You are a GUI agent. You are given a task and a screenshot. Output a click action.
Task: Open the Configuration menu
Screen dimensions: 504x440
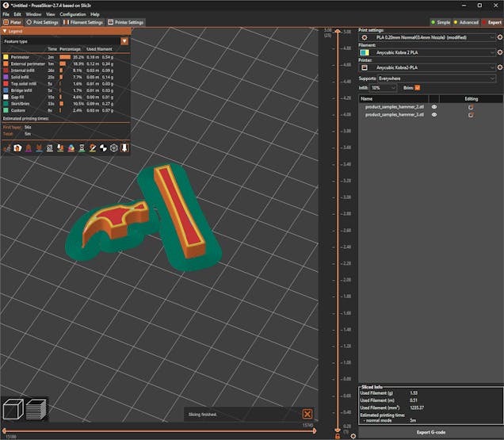click(73, 14)
